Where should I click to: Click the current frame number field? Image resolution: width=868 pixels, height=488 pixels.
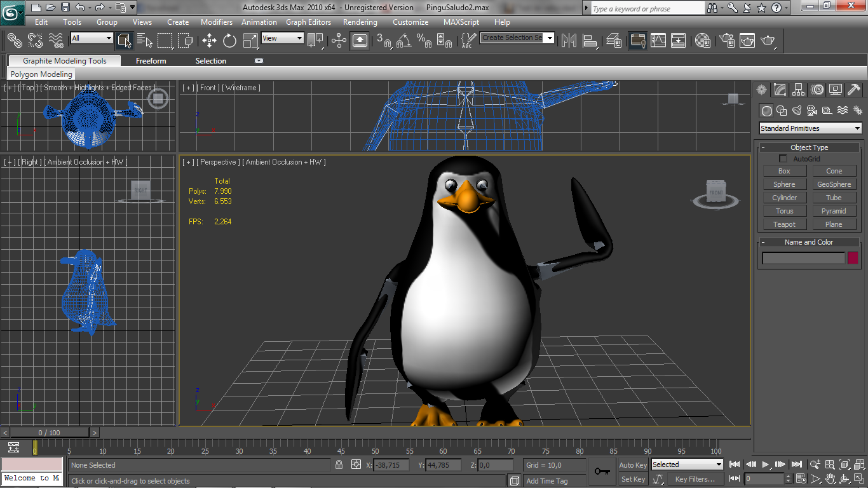765,478
